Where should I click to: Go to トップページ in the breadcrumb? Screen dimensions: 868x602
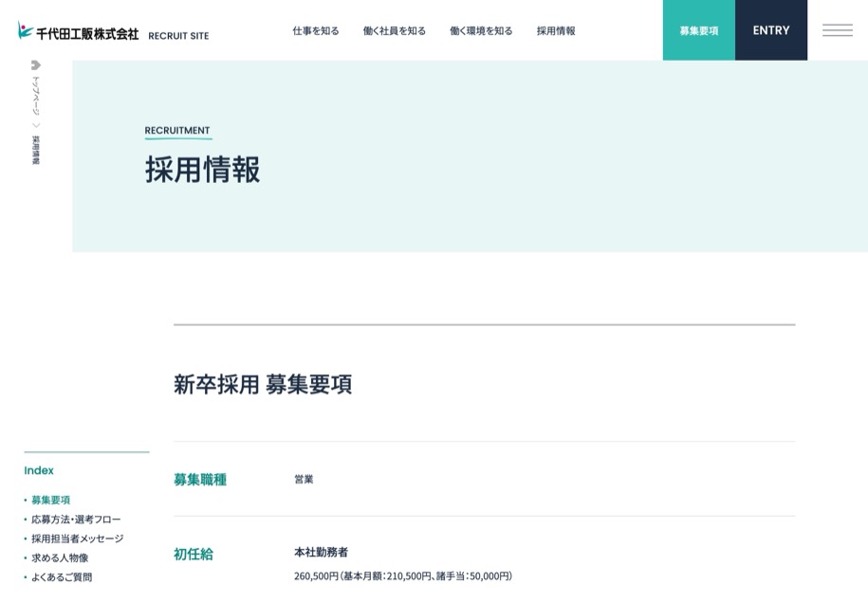coord(35,96)
